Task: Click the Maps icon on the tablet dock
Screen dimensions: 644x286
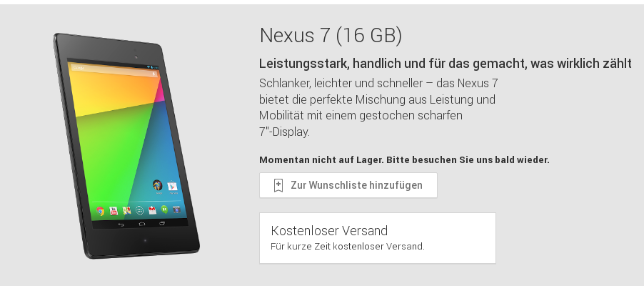Action: [x=126, y=211]
